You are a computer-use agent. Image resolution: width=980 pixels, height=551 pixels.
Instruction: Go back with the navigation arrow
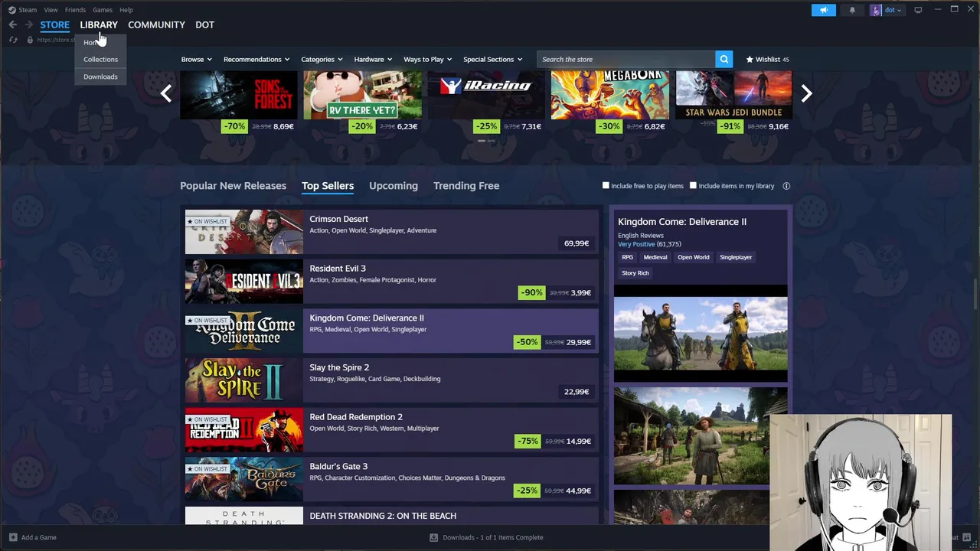[13, 24]
